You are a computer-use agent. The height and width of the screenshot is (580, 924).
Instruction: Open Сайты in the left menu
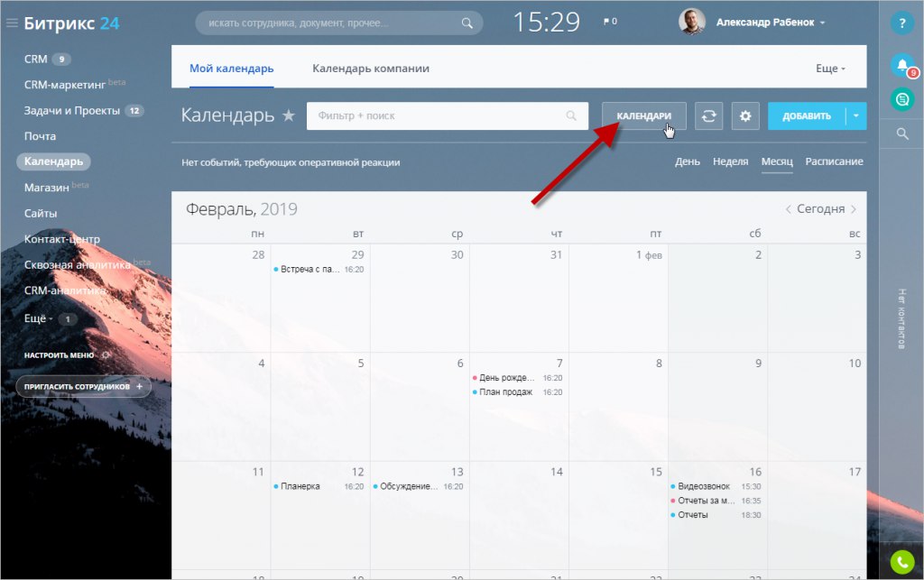tap(41, 213)
